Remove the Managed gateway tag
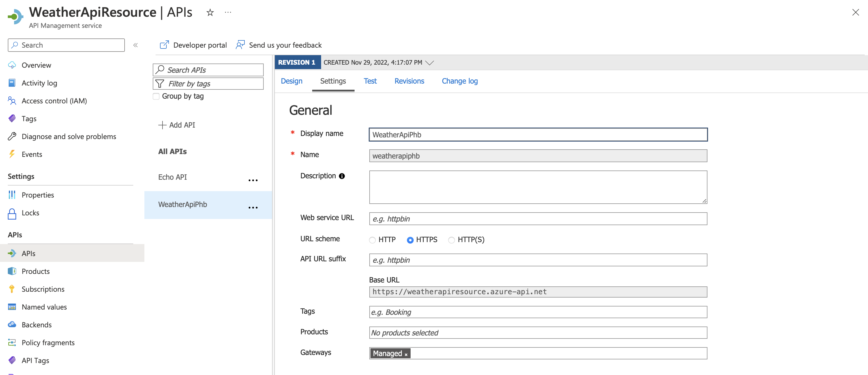Viewport: 868px width, 375px height. click(x=406, y=354)
